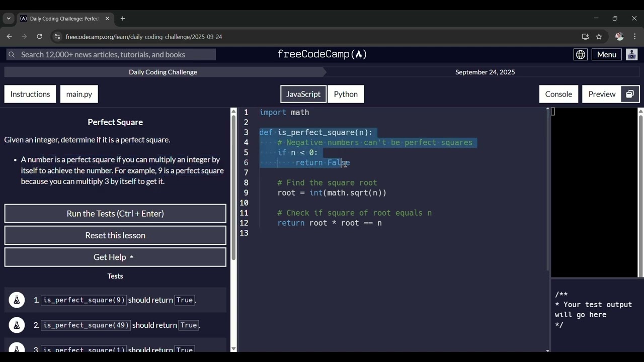The image size is (644, 362).
Task: Click the root = int(math.sqrt(n)) code line
Action: click(x=332, y=193)
